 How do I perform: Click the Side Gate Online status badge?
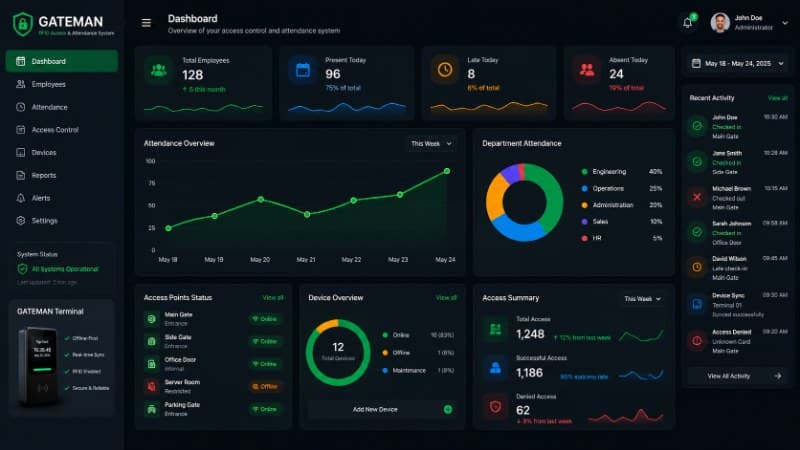[x=265, y=341]
